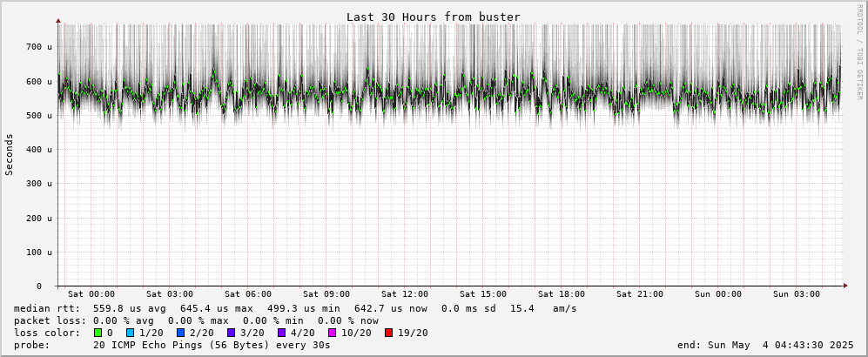This screenshot has height=357, width=868.
Task: Click the 'Sat 21:00' time axis label
Action: point(640,294)
